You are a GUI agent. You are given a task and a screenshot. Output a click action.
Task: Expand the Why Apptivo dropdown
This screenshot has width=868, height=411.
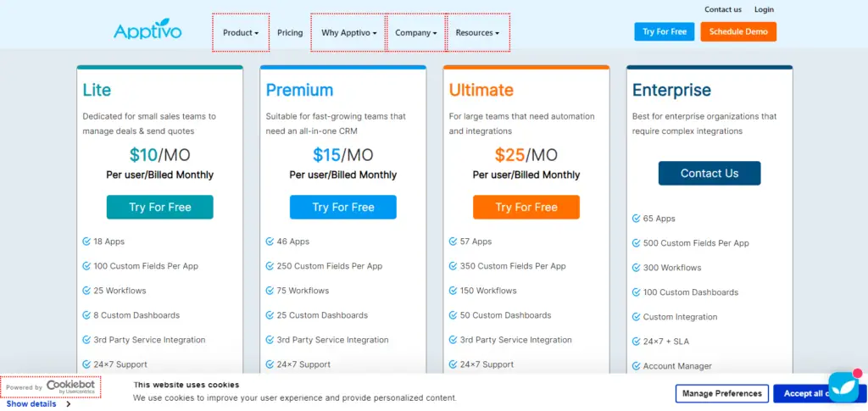(348, 33)
